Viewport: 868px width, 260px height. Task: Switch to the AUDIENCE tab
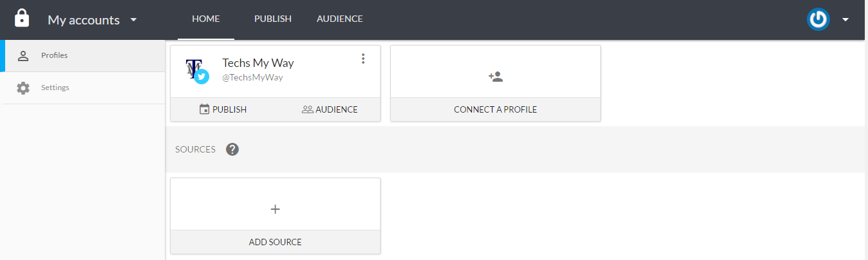pos(339,19)
